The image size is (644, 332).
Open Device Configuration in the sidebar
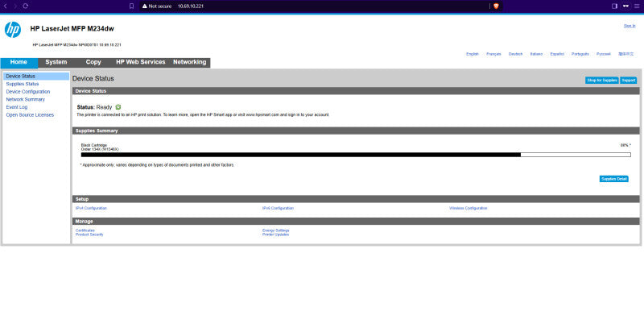[x=28, y=92]
